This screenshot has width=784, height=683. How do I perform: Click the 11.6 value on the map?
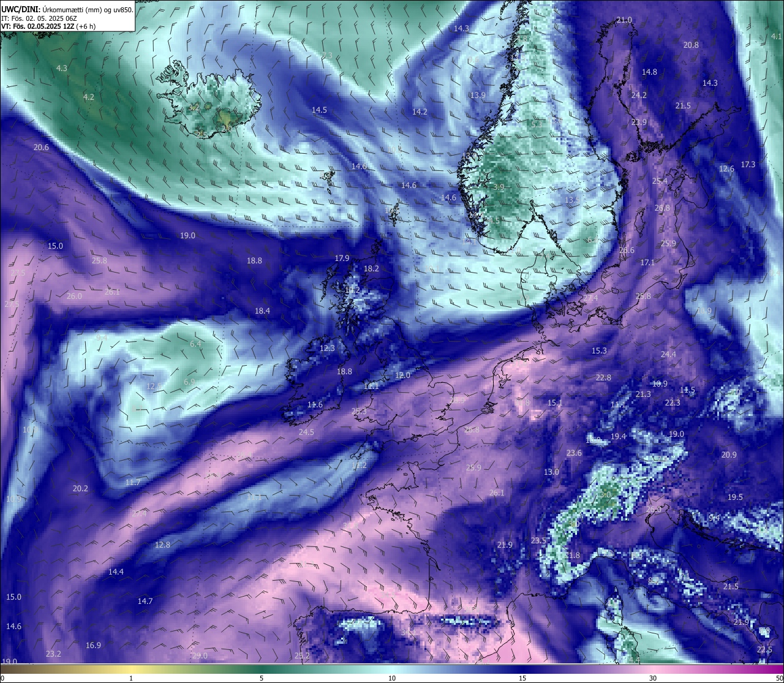[x=315, y=404]
